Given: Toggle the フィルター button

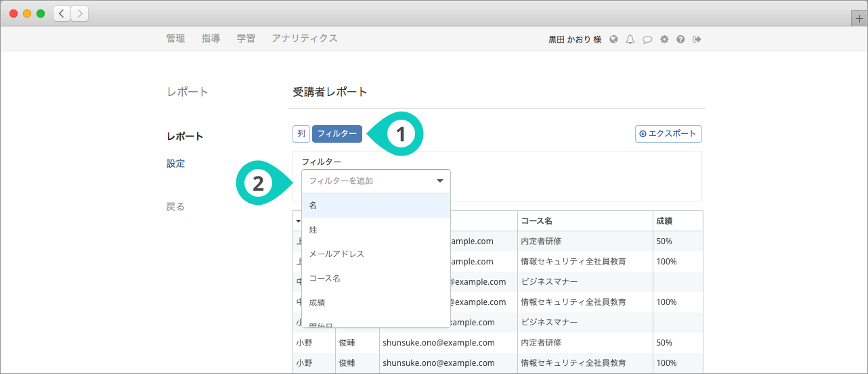Looking at the screenshot, I should tap(337, 134).
